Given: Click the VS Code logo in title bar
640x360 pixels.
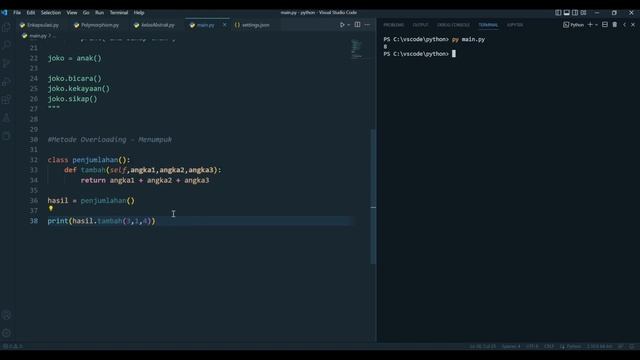Looking at the screenshot, I should tap(4, 13).
